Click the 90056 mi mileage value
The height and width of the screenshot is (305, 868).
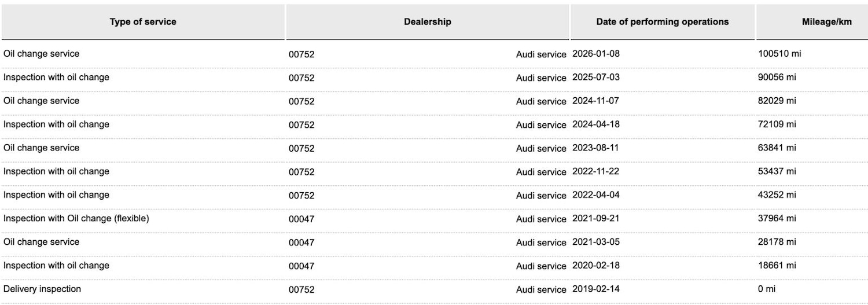click(x=777, y=77)
